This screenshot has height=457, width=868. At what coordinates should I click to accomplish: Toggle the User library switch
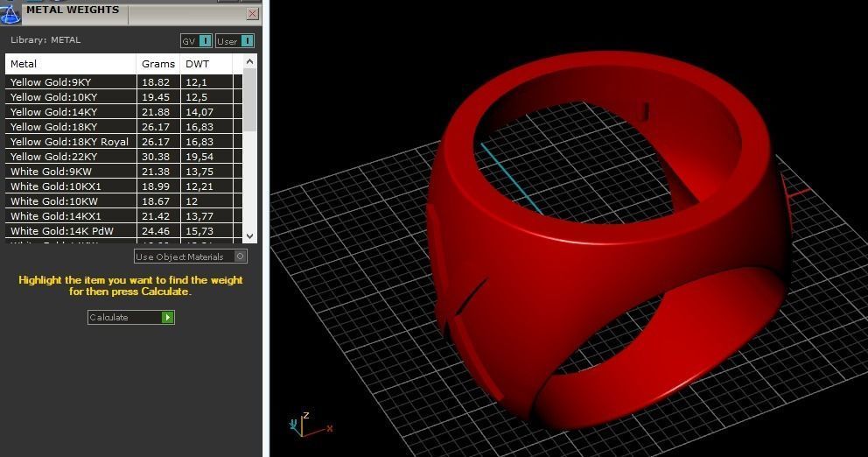pos(234,41)
